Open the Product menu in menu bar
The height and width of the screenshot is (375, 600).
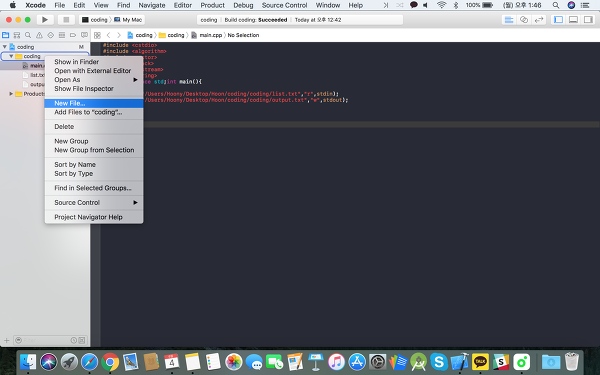[212, 5]
